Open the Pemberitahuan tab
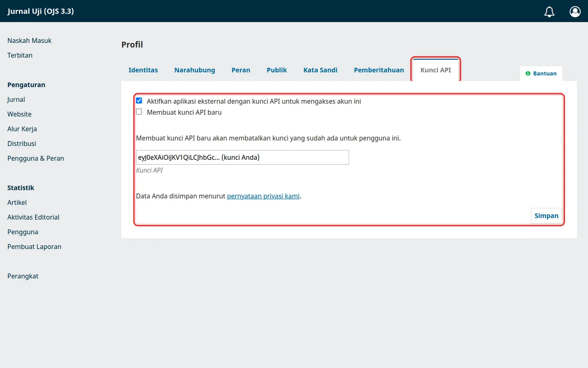Screen dimensions: 588x368 (x=379, y=70)
